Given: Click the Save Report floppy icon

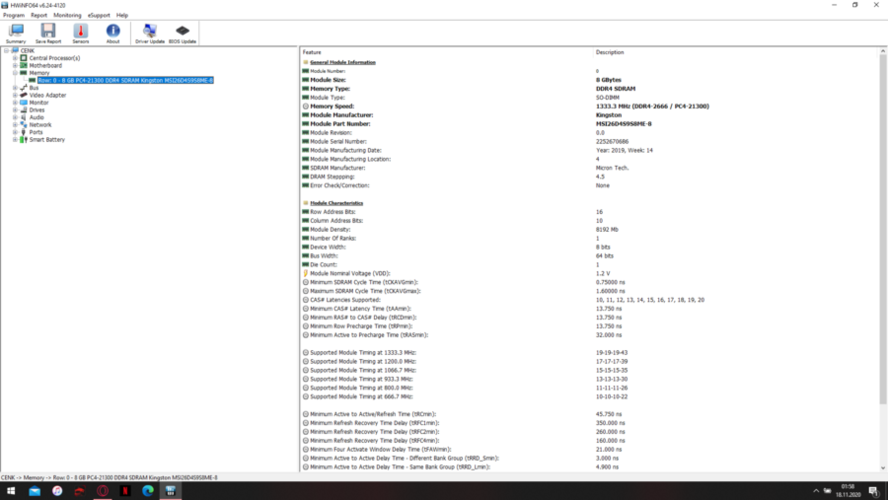Looking at the screenshot, I should point(48,33).
